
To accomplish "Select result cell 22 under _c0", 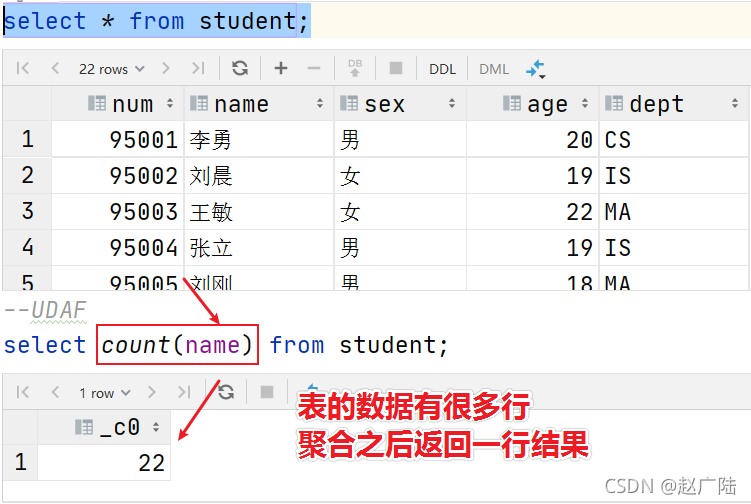I will coord(104,462).
